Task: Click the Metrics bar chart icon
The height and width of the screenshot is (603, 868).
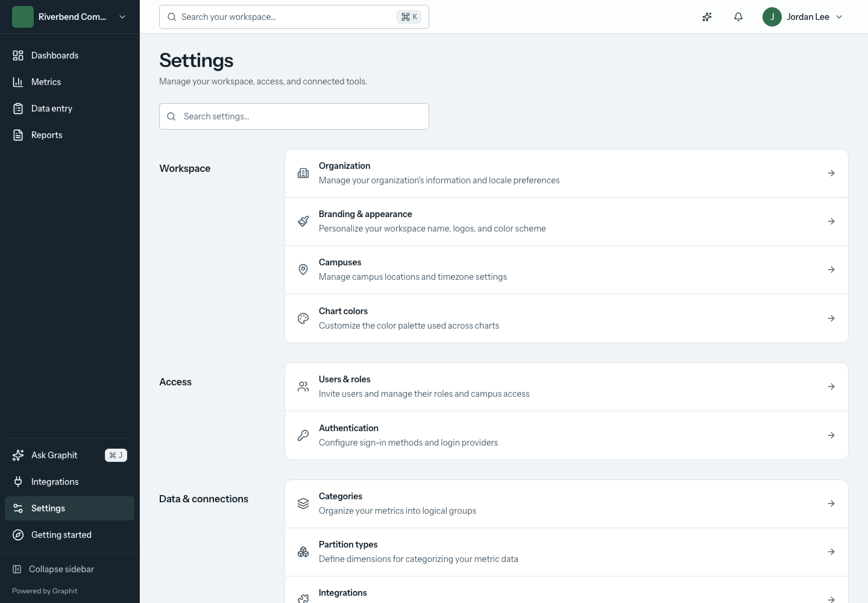Action: [x=18, y=82]
